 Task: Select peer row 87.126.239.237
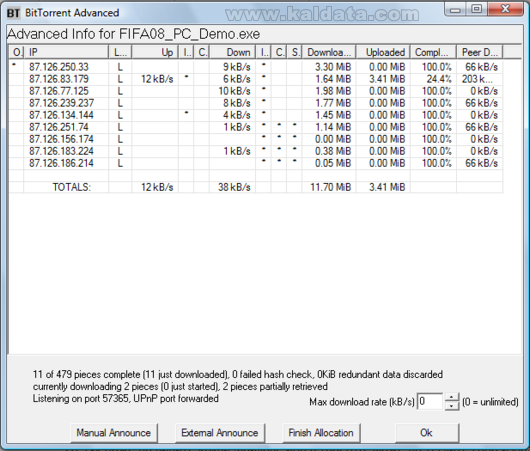point(256,103)
